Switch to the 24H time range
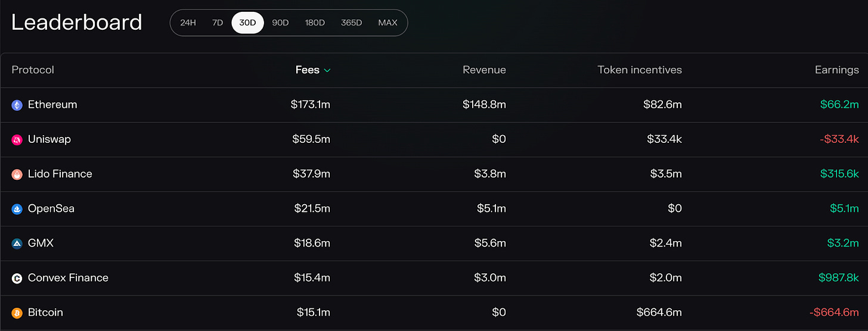 188,23
